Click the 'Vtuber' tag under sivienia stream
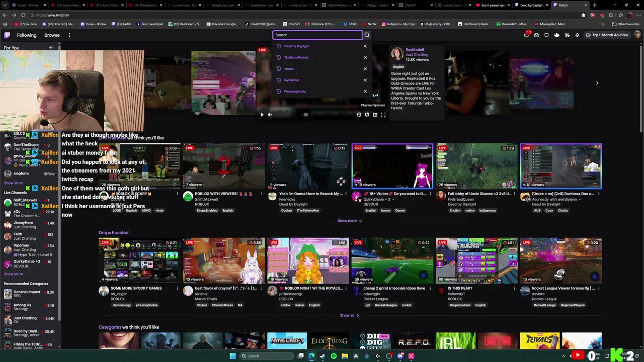644x362 pixels. [202, 305]
